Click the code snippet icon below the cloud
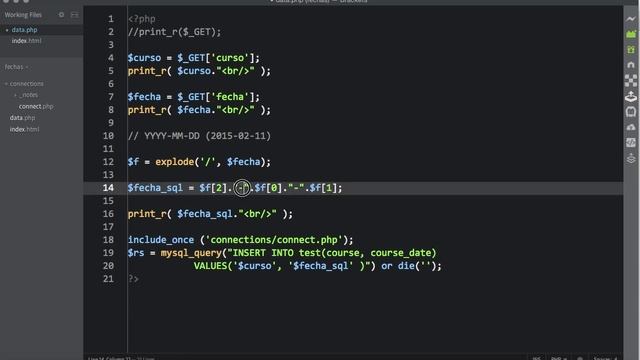This screenshot has height=360, width=640. pyautogui.click(x=631, y=142)
